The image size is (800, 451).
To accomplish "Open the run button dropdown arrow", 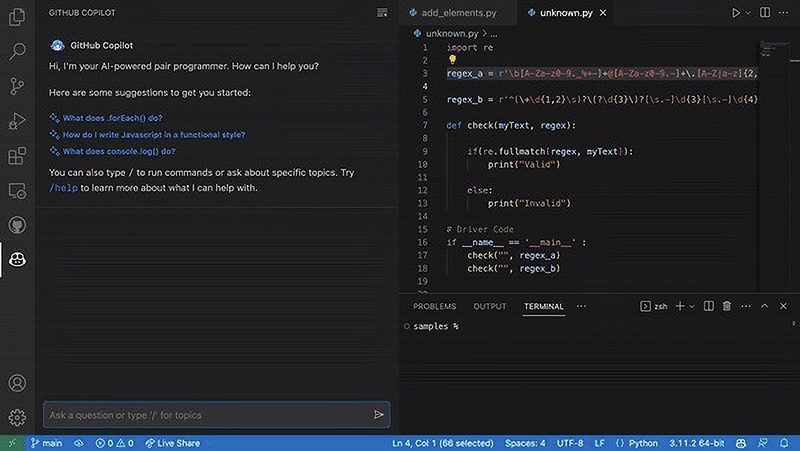I will [x=748, y=13].
